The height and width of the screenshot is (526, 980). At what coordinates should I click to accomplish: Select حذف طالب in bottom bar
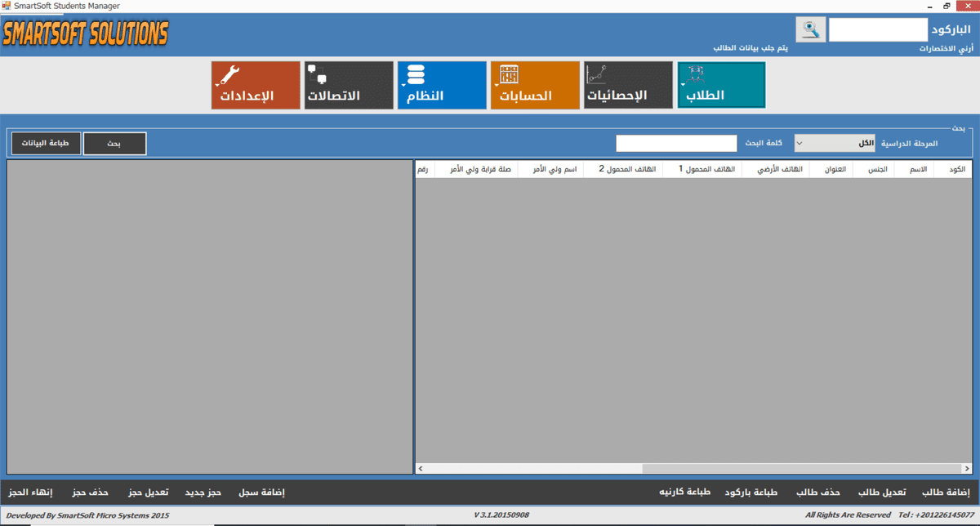[818, 493]
